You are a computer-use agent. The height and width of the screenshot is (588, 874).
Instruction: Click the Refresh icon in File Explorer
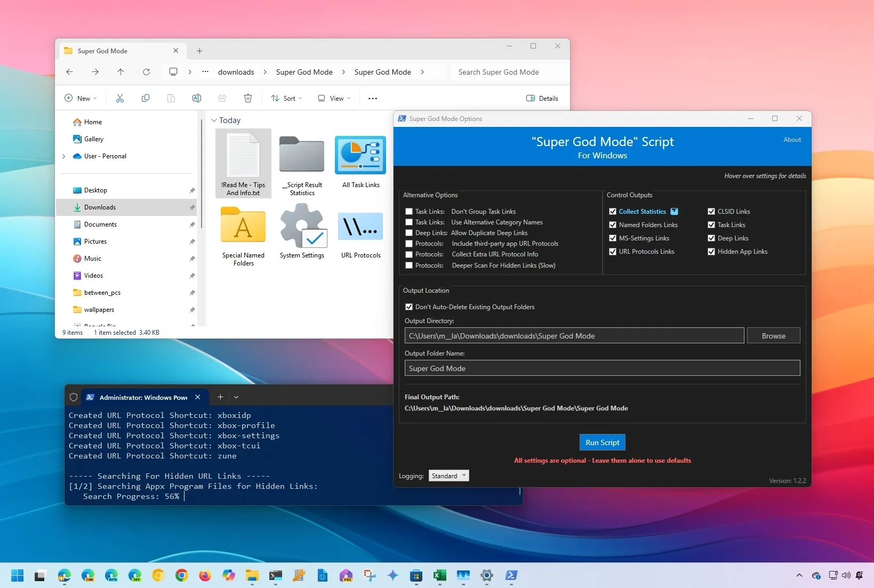point(146,72)
